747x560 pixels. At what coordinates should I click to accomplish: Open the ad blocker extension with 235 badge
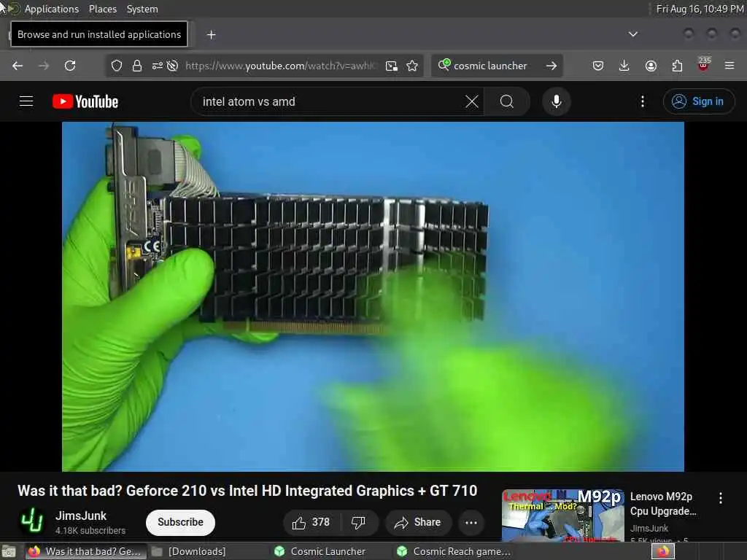pos(704,64)
